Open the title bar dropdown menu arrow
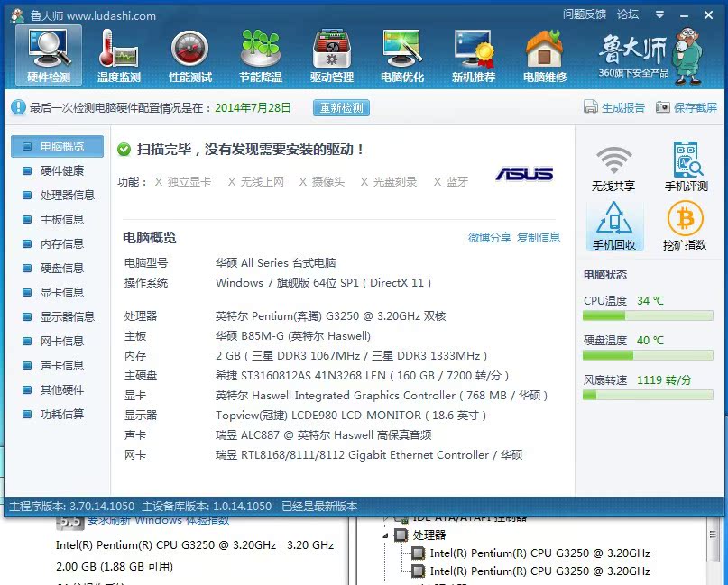Image resolution: width=728 pixels, height=585 pixels. pyautogui.click(x=659, y=14)
